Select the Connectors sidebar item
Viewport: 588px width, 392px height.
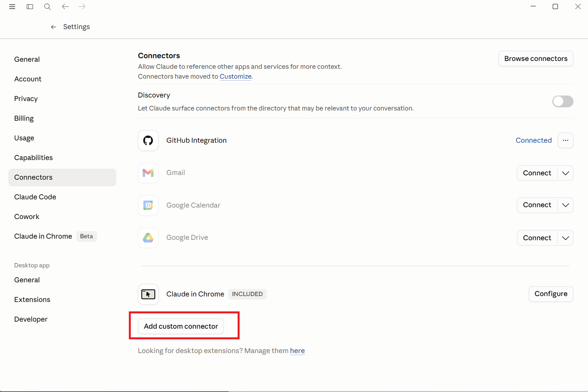pyautogui.click(x=62, y=177)
